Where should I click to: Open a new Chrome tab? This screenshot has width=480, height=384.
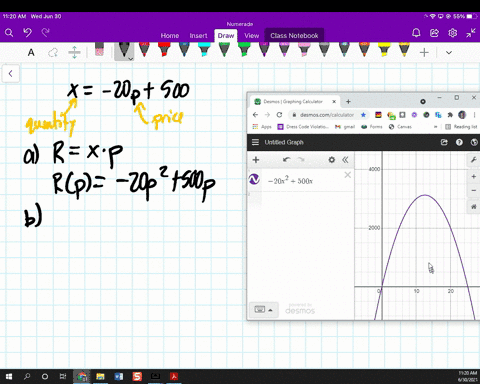(x=348, y=101)
